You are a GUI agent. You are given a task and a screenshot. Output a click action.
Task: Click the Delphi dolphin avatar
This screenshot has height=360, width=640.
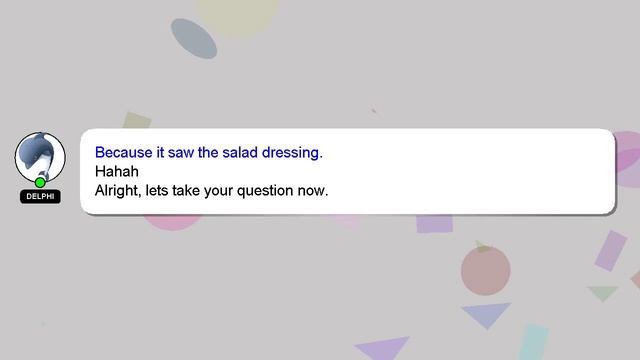(40, 158)
